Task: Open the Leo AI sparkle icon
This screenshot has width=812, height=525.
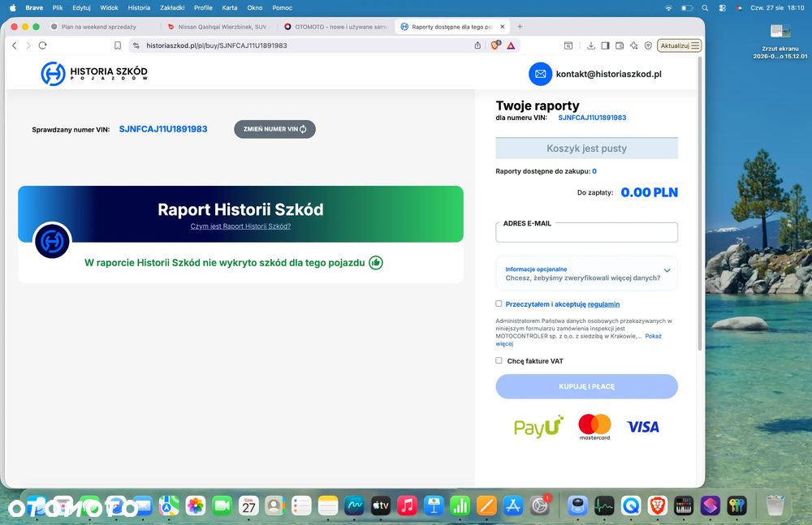Action: [x=634, y=45]
